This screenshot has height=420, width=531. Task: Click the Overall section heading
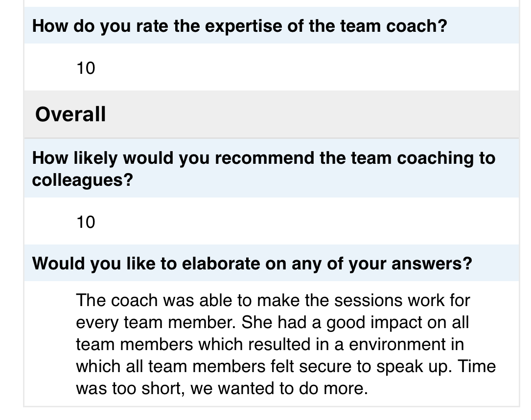pyautogui.click(x=70, y=114)
